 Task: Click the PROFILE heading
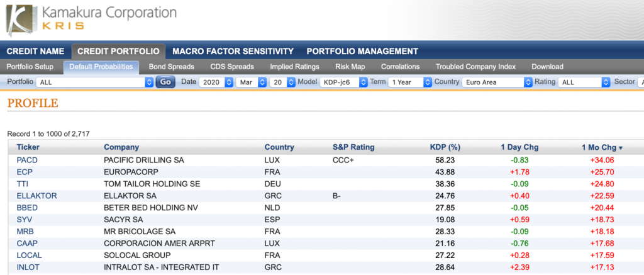33,103
